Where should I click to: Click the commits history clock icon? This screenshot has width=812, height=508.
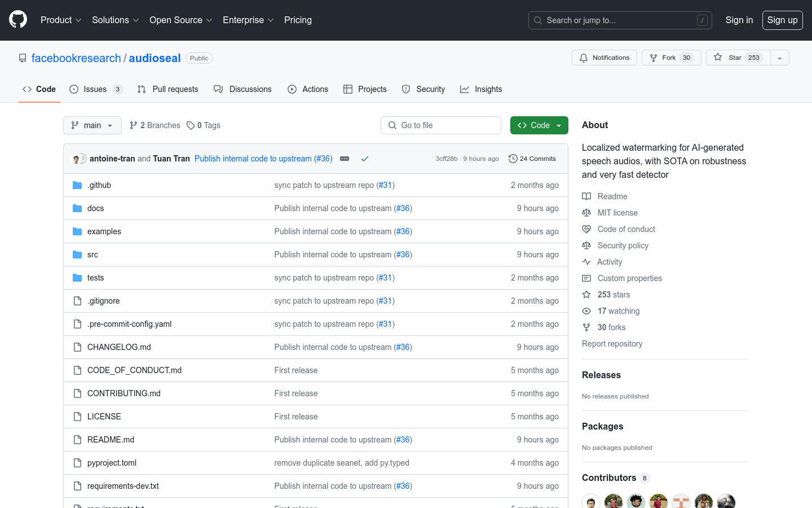coord(513,159)
